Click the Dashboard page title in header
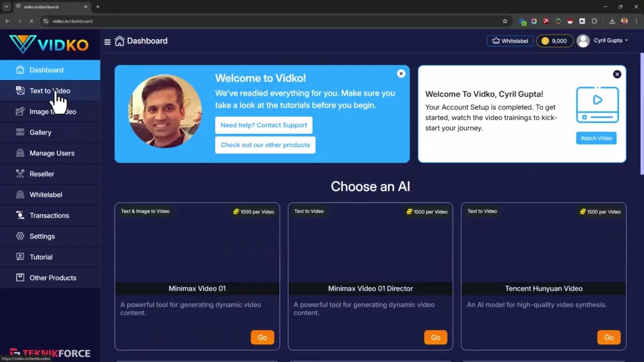This screenshot has width=644, height=362. pos(147,41)
